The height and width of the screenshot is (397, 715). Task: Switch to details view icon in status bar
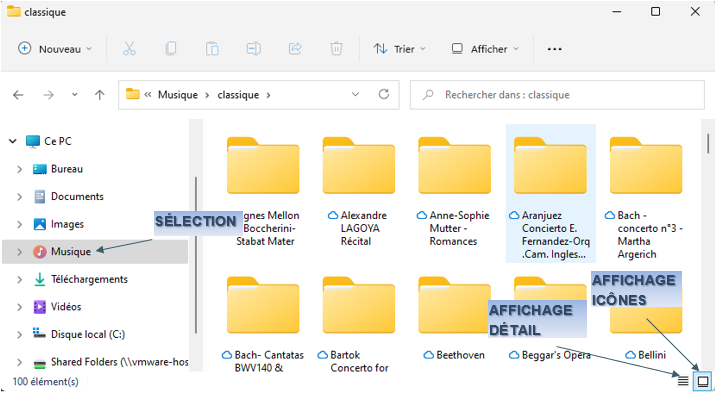point(683,381)
